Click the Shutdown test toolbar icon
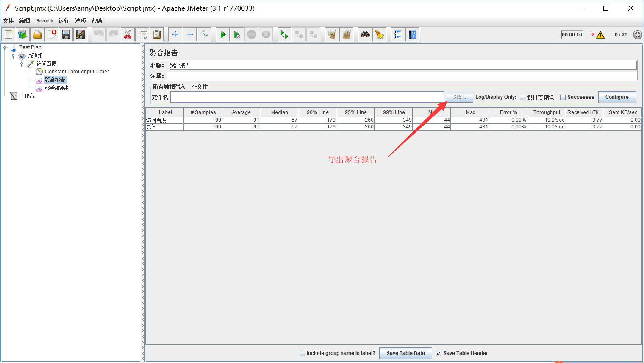644x363 pixels. (266, 34)
